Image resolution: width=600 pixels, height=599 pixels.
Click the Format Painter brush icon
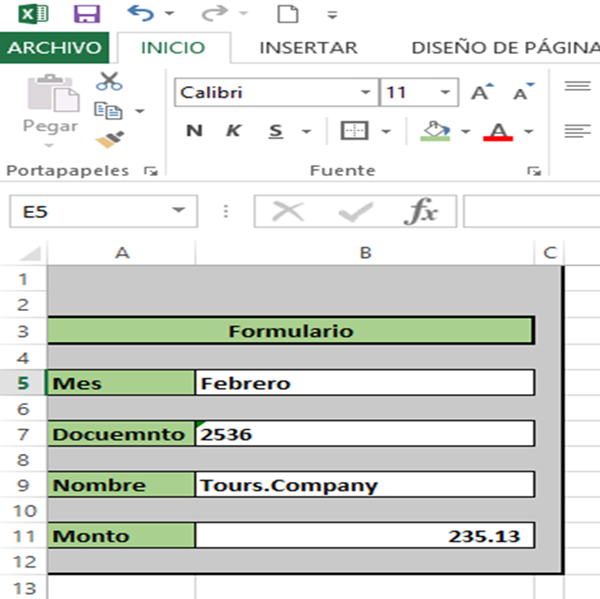point(109,139)
